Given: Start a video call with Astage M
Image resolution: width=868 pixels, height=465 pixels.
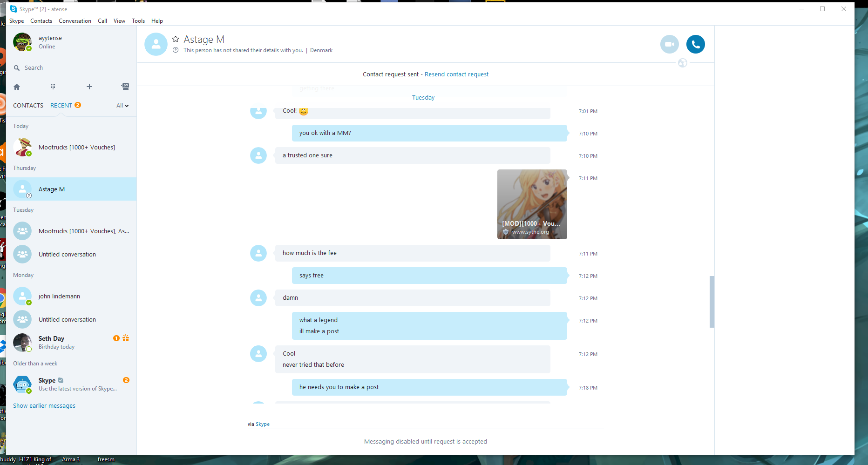Looking at the screenshot, I should tap(669, 44).
